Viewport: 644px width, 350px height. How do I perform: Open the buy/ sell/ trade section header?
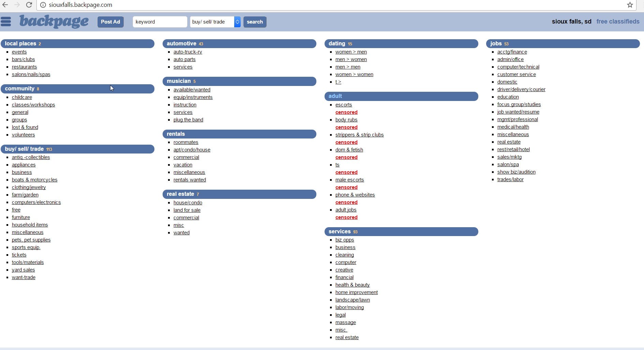[77, 149]
